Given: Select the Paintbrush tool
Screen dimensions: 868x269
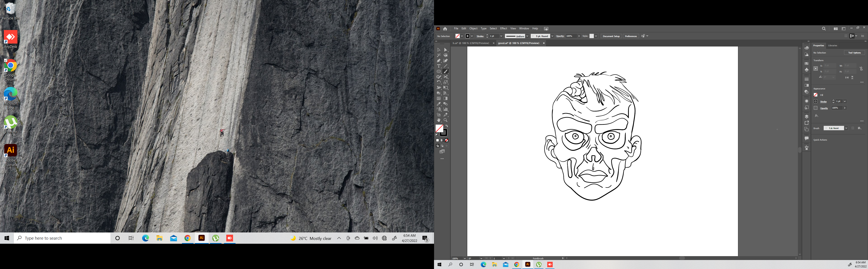Looking at the screenshot, I should [x=446, y=71].
